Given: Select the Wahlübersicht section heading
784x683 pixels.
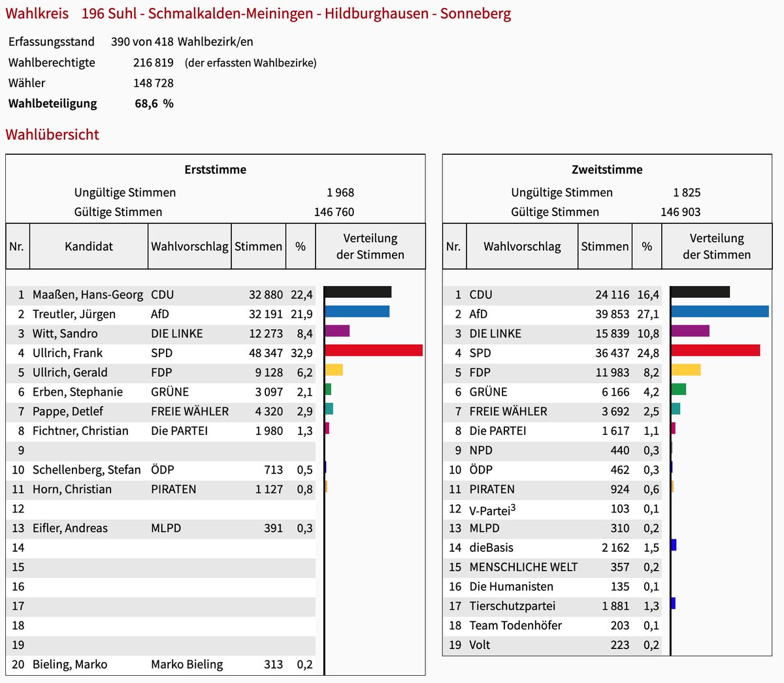Looking at the screenshot, I should pyautogui.click(x=52, y=135).
